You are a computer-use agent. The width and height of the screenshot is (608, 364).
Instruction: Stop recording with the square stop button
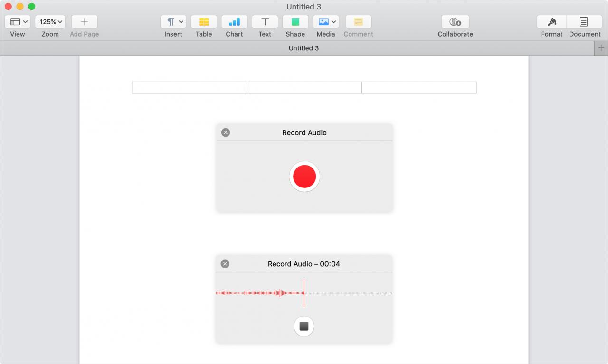tap(304, 326)
